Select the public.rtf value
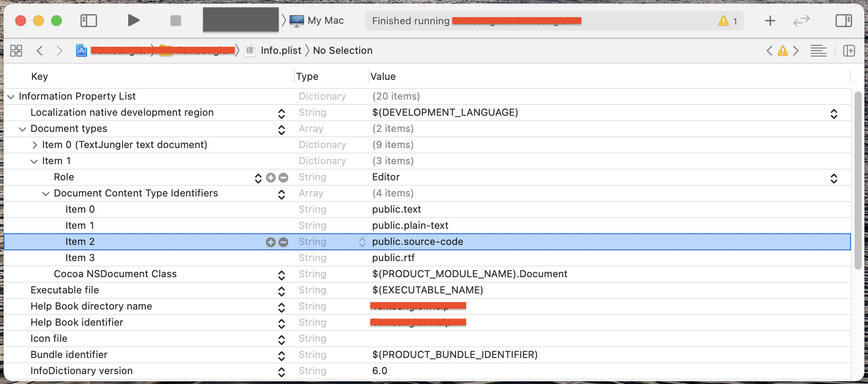 point(393,258)
